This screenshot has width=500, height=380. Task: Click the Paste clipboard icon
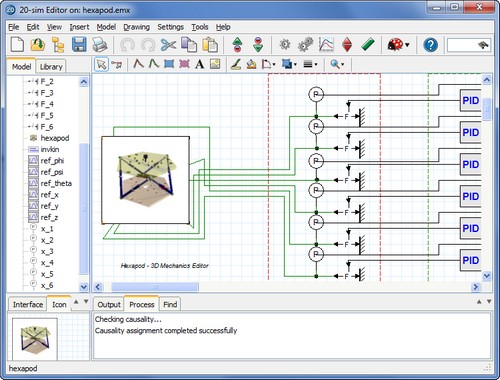point(210,45)
